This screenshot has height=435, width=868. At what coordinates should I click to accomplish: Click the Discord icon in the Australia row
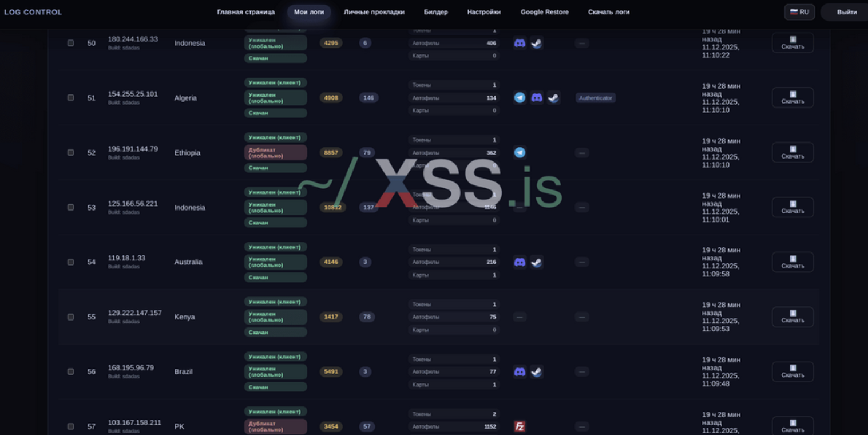[520, 262]
